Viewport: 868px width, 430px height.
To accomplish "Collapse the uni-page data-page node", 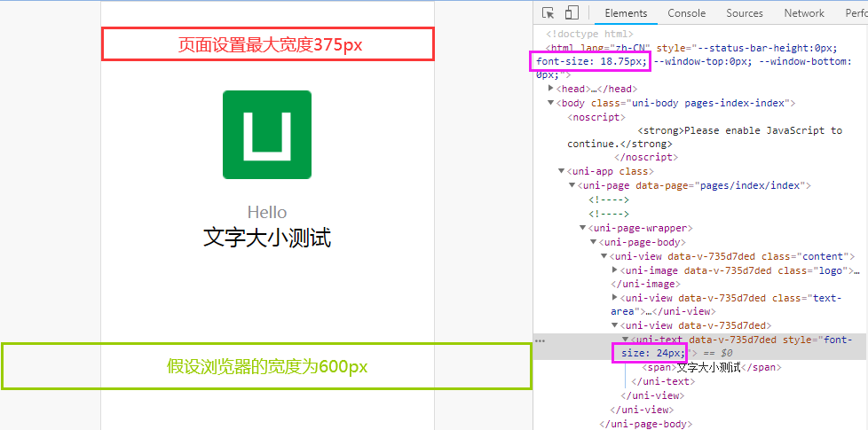I will click(x=572, y=185).
